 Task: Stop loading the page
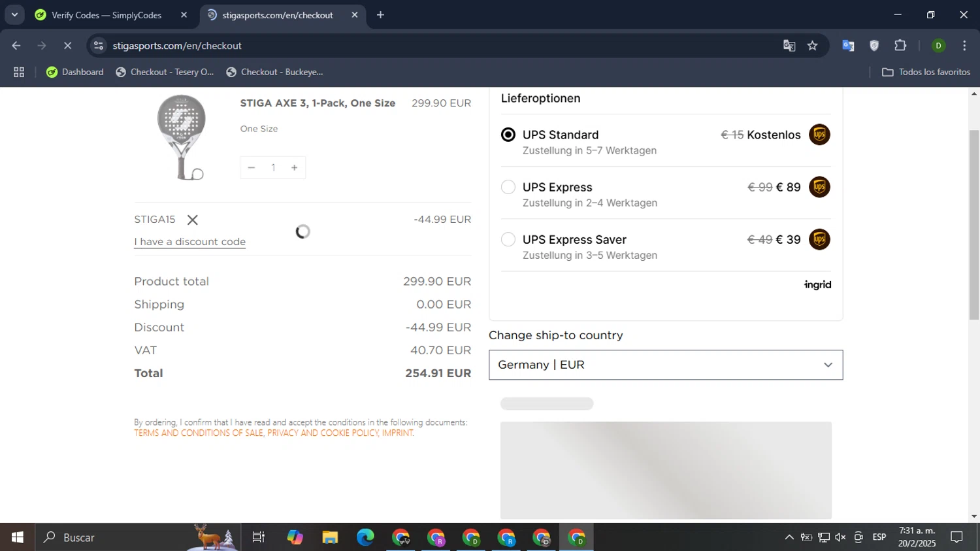click(x=67, y=46)
